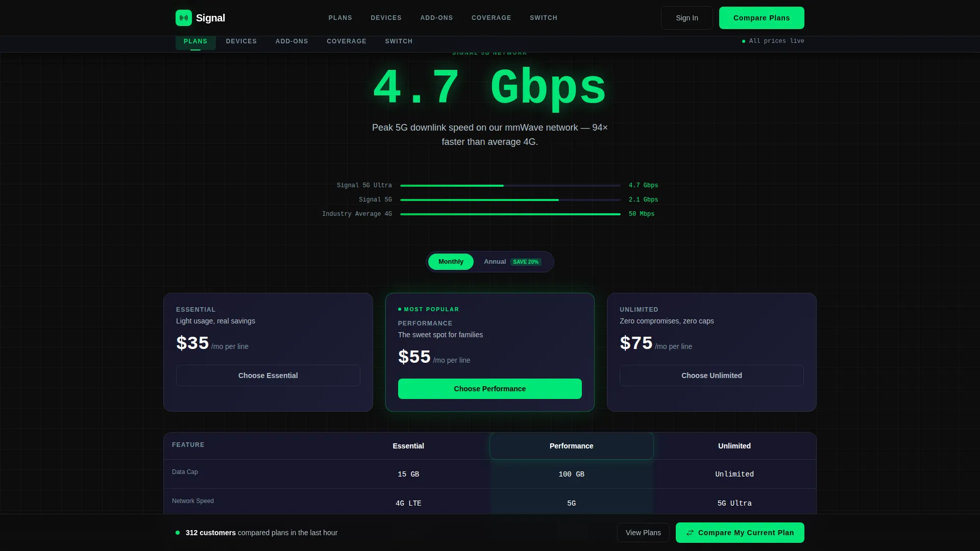Click the Performance column header in the table
Viewport: 980px width, 551px height.
click(x=571, y=446)
